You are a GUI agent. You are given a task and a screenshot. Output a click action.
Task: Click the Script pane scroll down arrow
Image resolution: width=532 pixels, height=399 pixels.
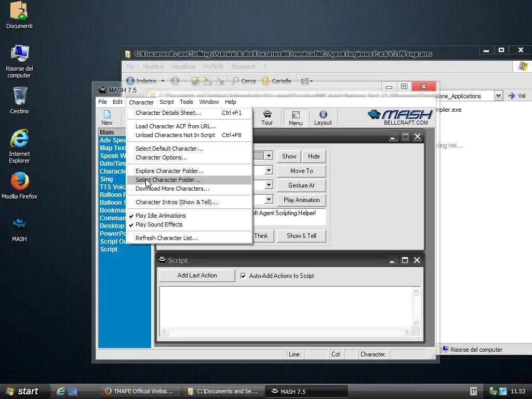416,323
